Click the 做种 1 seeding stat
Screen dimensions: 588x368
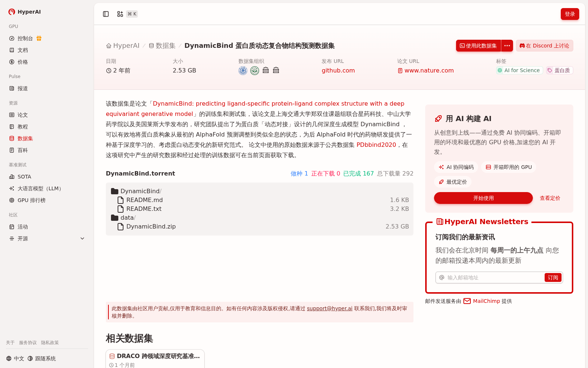299,173
